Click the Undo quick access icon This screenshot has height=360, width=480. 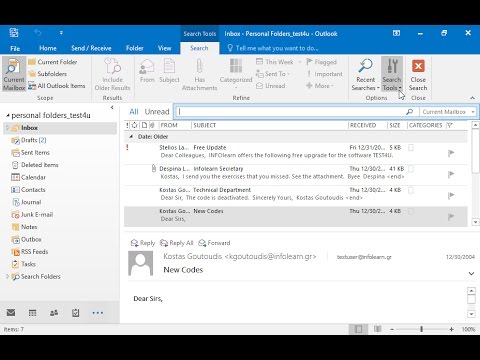click(38, 33)
